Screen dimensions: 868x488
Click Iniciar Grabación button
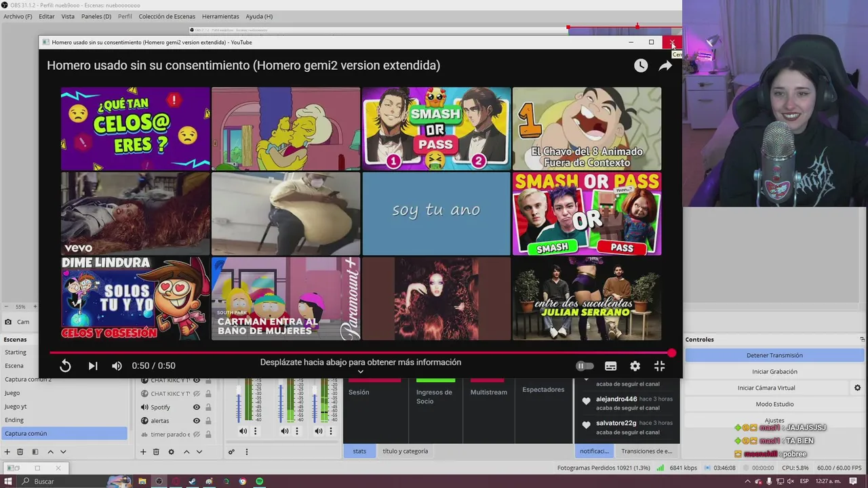(774, 371)
